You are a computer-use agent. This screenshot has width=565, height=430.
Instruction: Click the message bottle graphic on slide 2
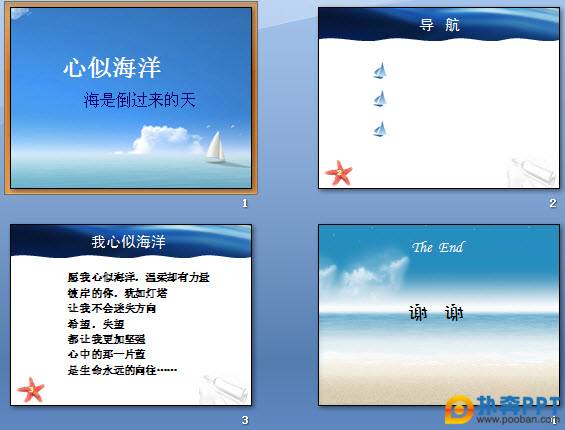(x=532, y=172)
